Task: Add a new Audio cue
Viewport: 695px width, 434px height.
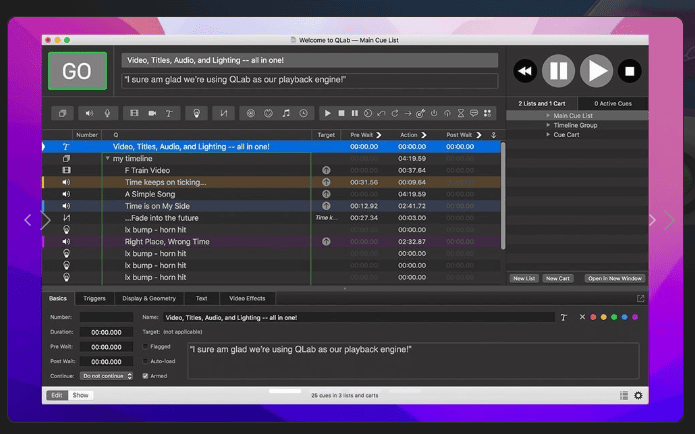Action: pos(89,113)
